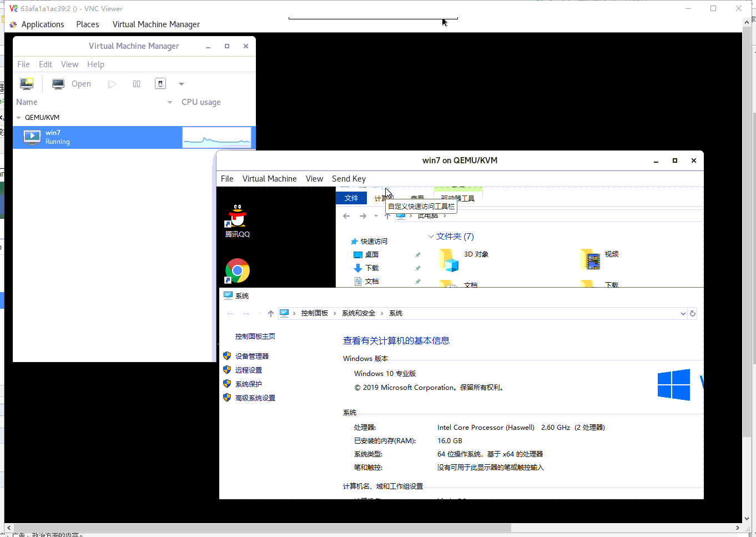
Task: Open the 高级系统设置 link
Action: point(255,398)
